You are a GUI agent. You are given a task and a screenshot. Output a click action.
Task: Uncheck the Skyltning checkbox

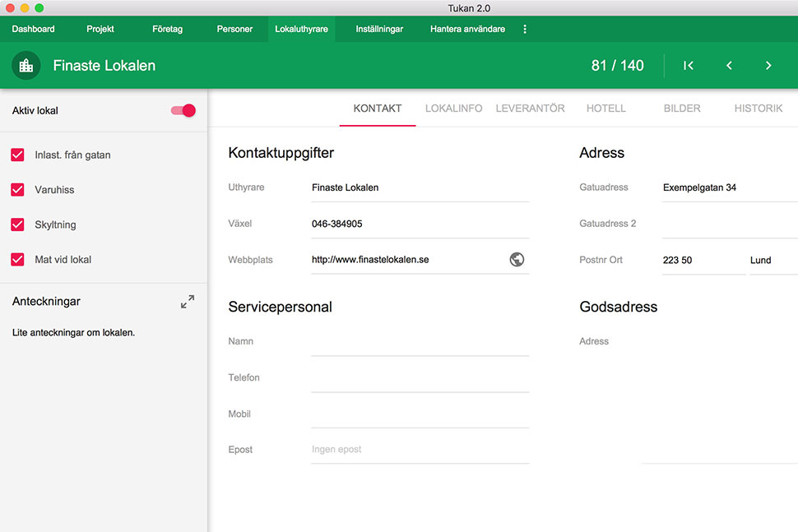coord(17,224)
